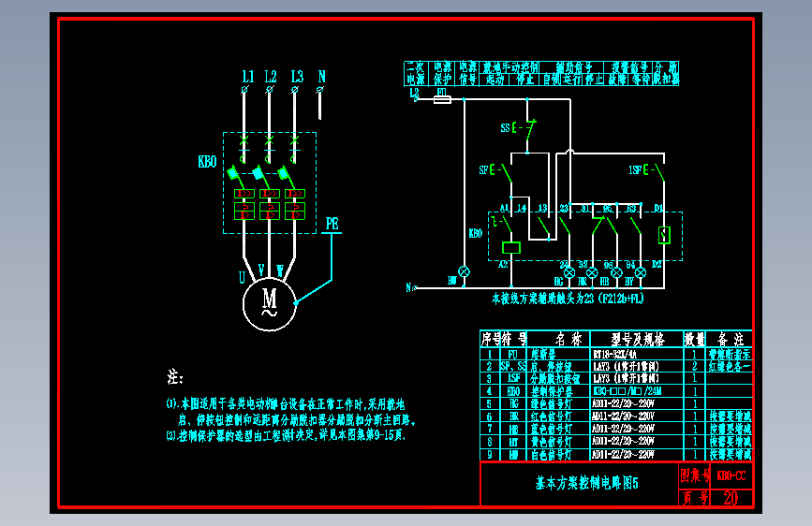Click the N label above power circuit
812x526 pixels.
[x=321, y=77]
